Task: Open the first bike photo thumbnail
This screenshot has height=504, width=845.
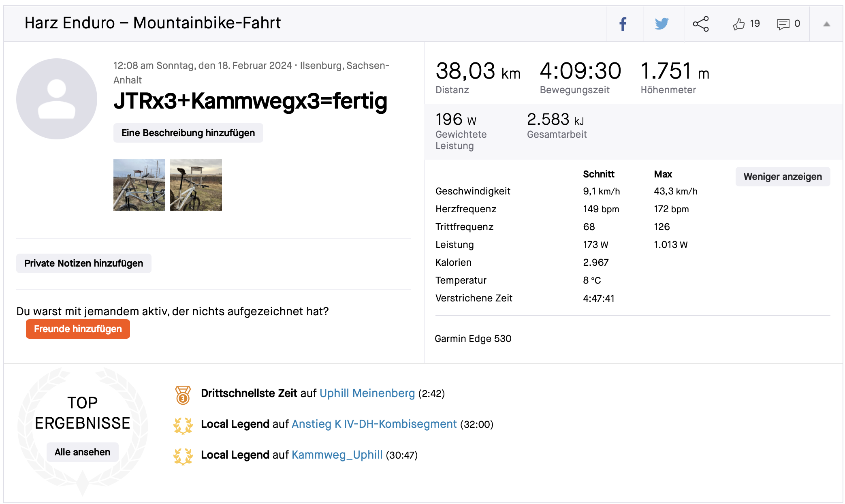Action: (139, 185)
